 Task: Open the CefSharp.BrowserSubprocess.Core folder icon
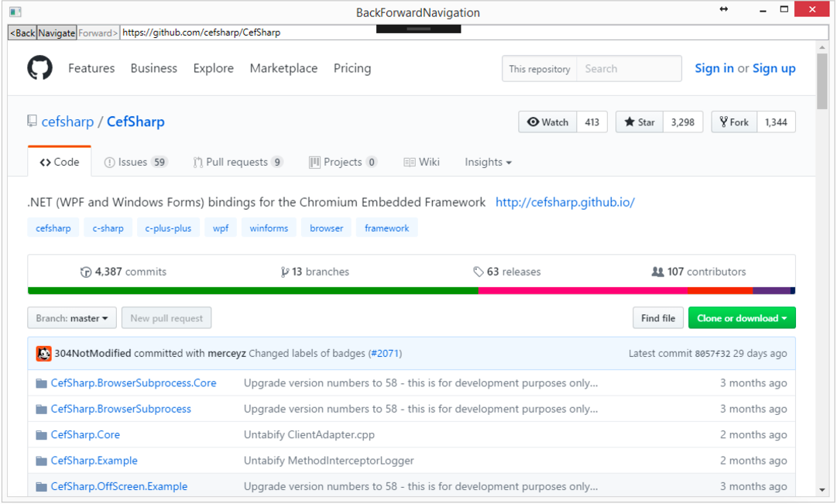[42, 383]
